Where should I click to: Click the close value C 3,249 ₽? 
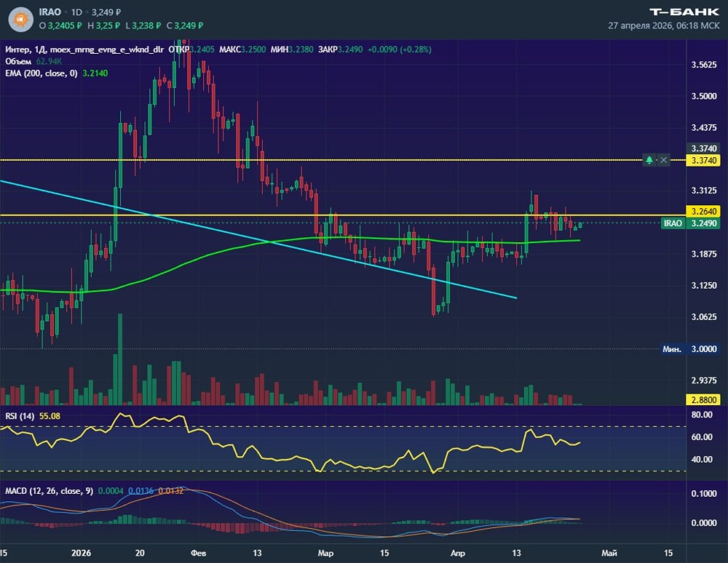[185, 25]
